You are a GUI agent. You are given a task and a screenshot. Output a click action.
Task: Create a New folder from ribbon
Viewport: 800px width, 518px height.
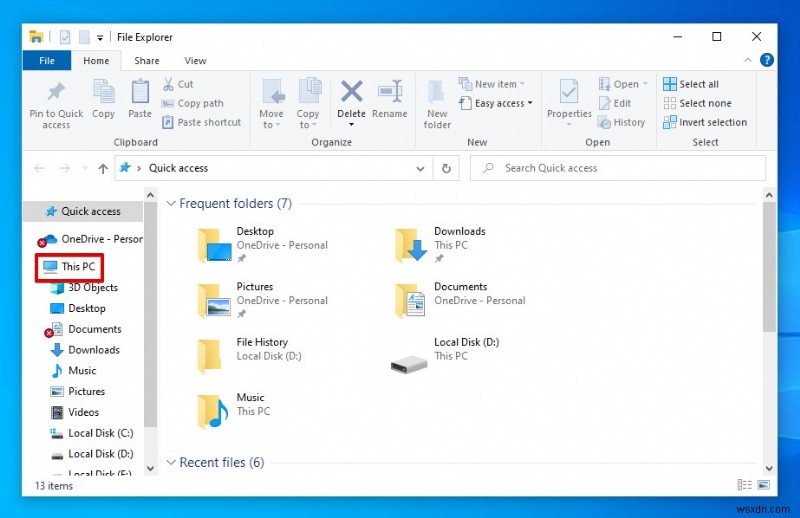(x=437, y=105)
